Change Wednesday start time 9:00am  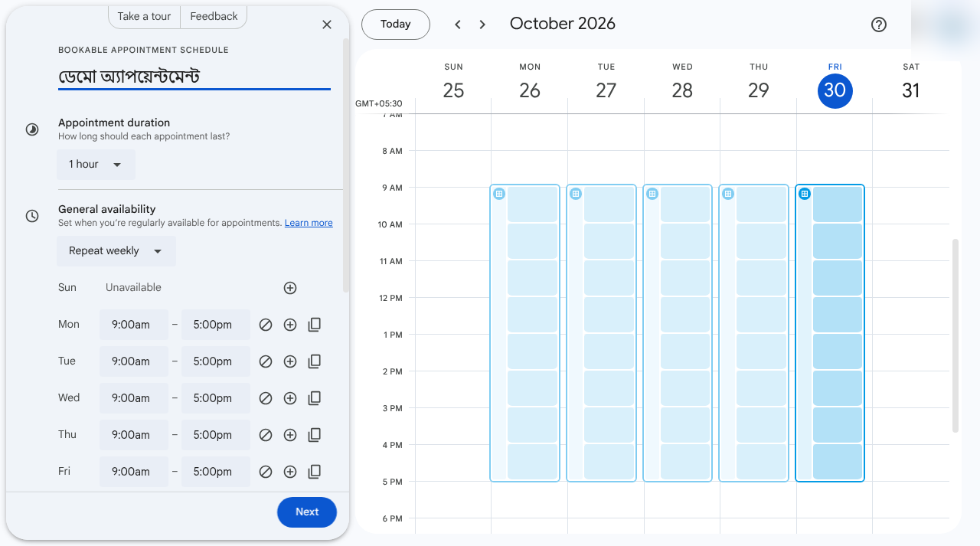[x=134, y=398]
